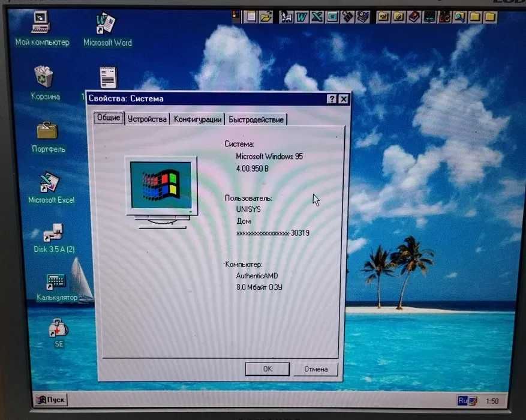Screen dimensions: 526x420
Task: Open the Конфигурации tab
Action: [x=197, y=119]
